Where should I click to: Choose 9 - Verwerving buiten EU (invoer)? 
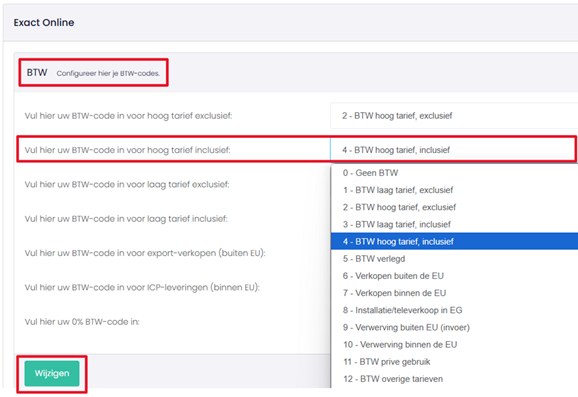pyautogui.click(x=455, y=327)
